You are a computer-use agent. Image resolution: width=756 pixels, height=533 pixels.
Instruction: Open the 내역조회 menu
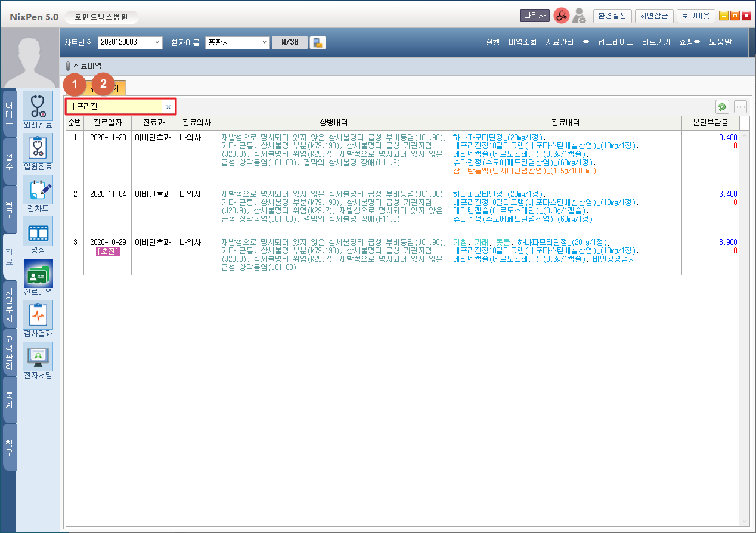522,42
